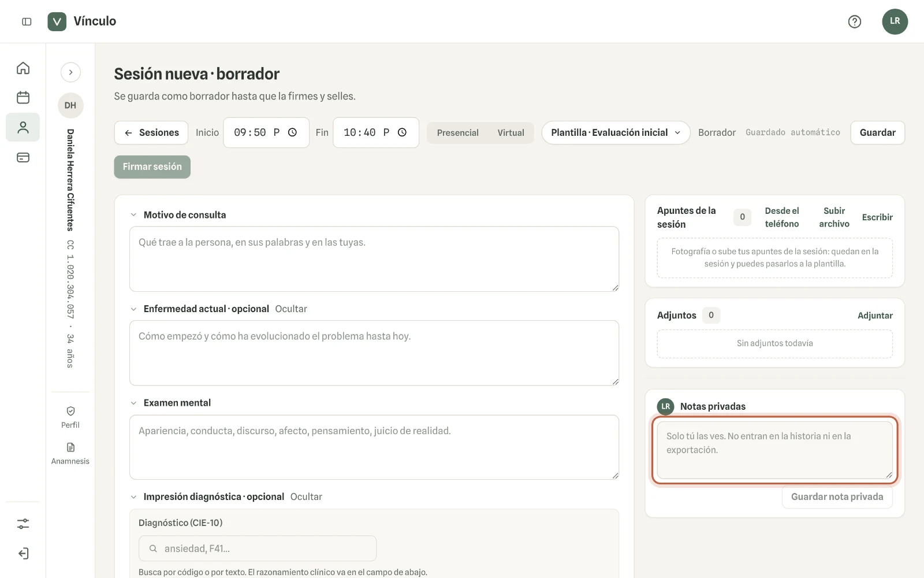Click Escribir in Apuntes de la sesión
Viewport: 924px width, 578px height.
pos(877,217)
